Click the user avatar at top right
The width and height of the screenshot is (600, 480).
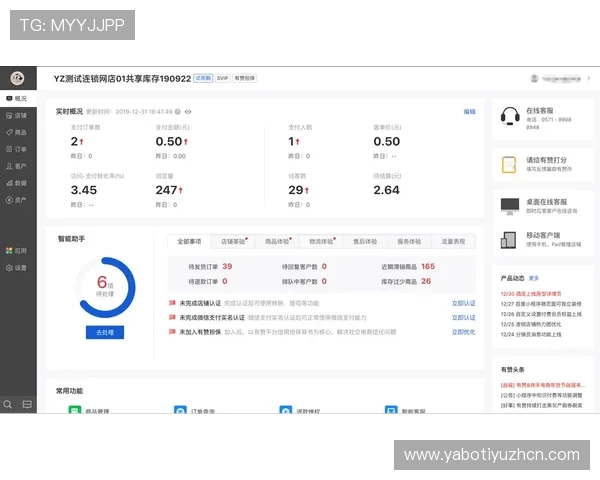(535, 78)
